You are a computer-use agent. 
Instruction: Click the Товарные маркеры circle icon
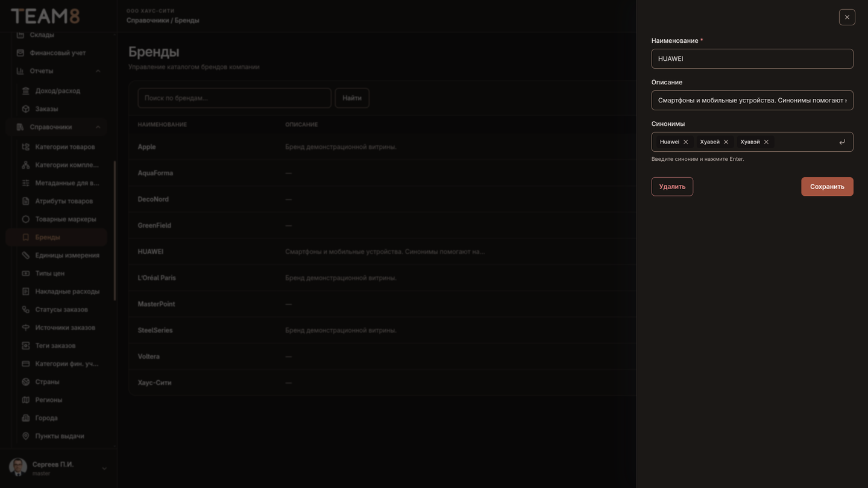click(25, 219)
